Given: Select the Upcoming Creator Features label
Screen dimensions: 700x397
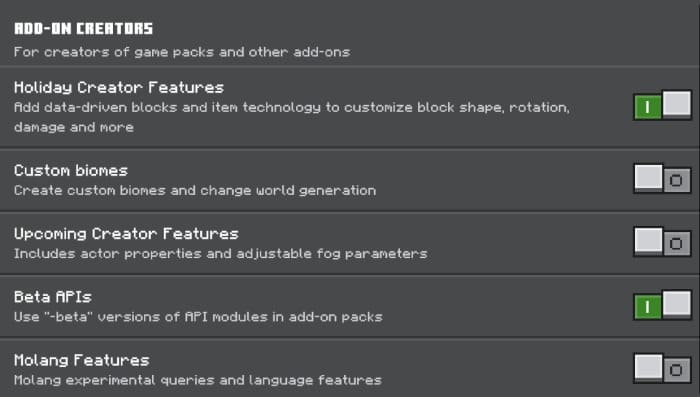Looking at the screenshot, I should click(126, 234).
